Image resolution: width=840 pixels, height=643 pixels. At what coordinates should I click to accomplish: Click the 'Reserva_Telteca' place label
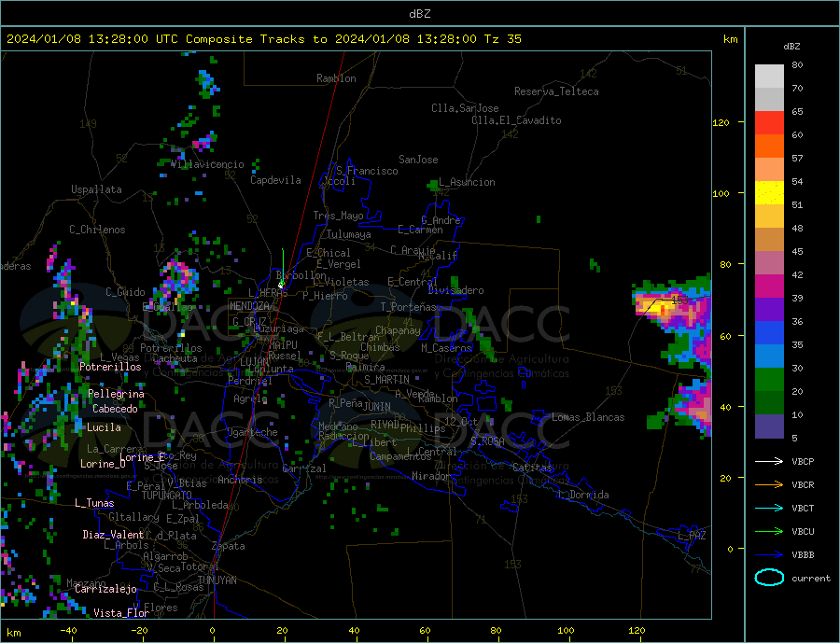click(x=556, y=91)
